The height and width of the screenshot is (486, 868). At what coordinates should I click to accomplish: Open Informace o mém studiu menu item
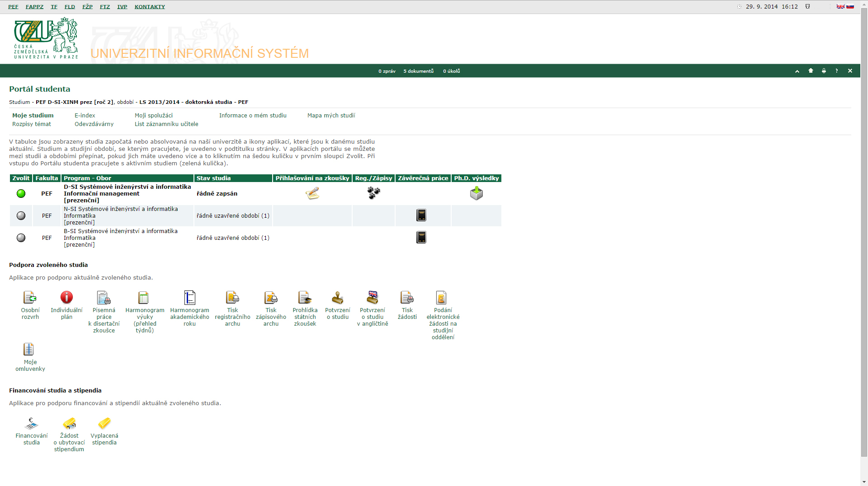253,116
